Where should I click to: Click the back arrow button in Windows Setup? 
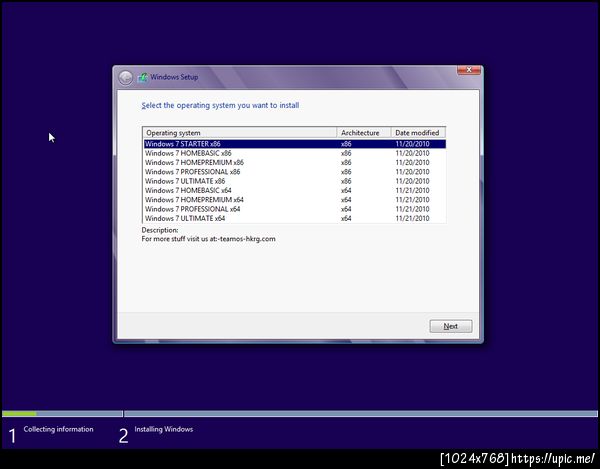click(x=126, y=78)
